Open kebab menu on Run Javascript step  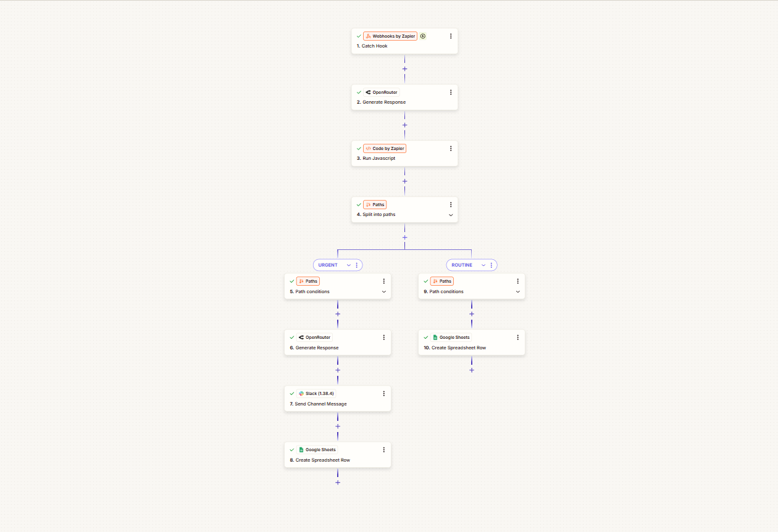451,148
